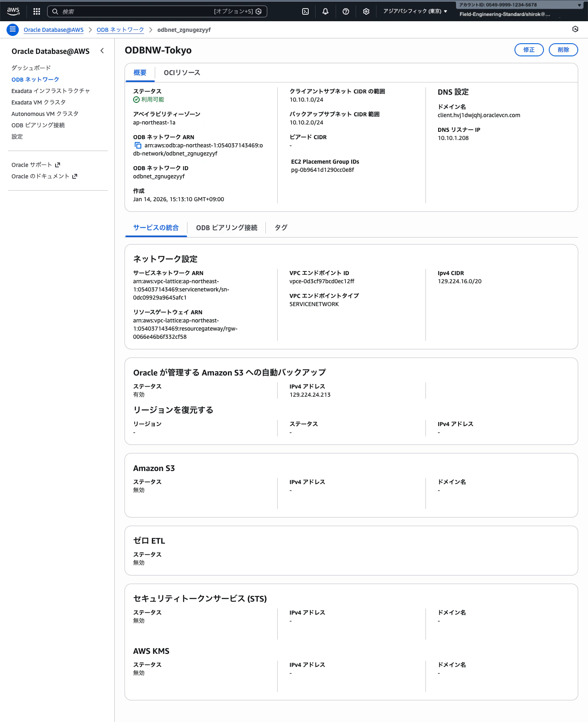Click the AWS KMS section heading
588x722 pixels.
(x=151, y=651)
